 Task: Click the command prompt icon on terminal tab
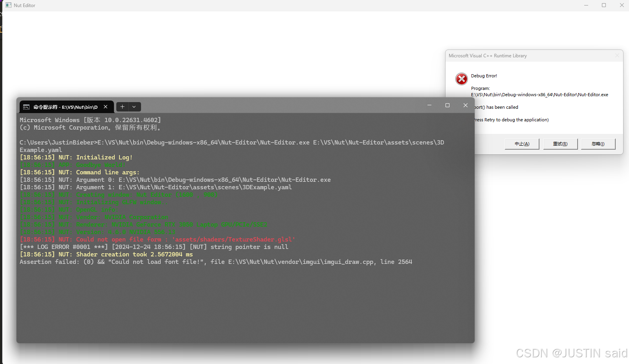tap(26, 107)
